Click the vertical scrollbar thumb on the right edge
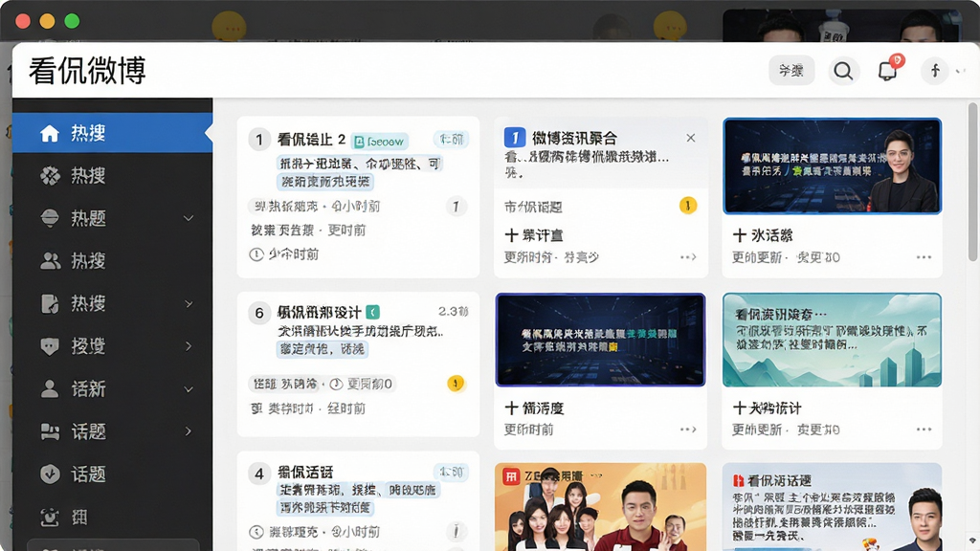Image resolution: width=980 pixels, height=551 pixels. click(972, 183)
